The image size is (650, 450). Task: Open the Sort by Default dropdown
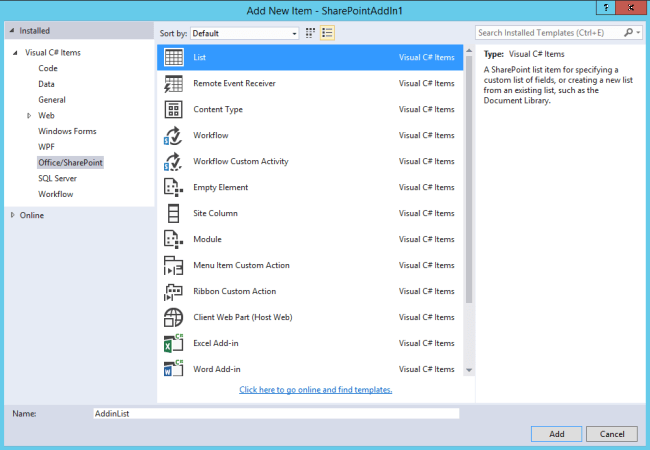click(245, 34)
